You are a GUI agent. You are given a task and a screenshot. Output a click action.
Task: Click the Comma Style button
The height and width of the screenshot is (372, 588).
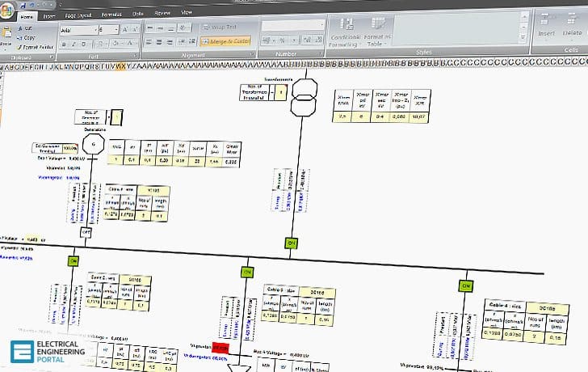(x=294, y=40)
